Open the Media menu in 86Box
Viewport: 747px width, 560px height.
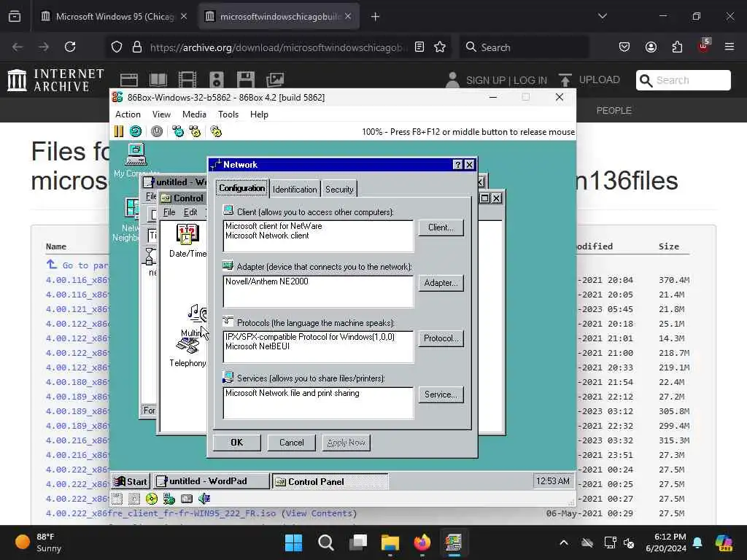(194, 114)
